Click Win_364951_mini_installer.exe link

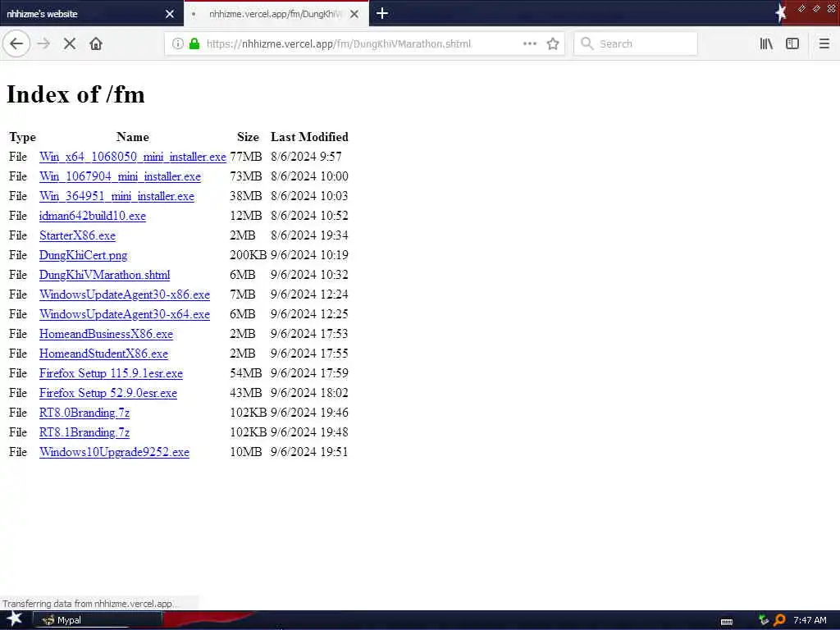[116, 196]
